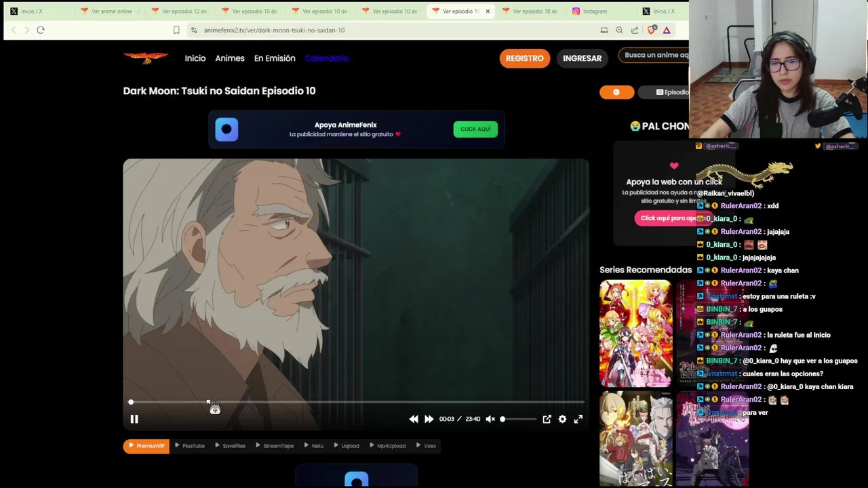Image resolution: width=868 pixels, height=488 pixels.
Task: Click the green CLICK AQUÍ button
Action: coord(475,129)
